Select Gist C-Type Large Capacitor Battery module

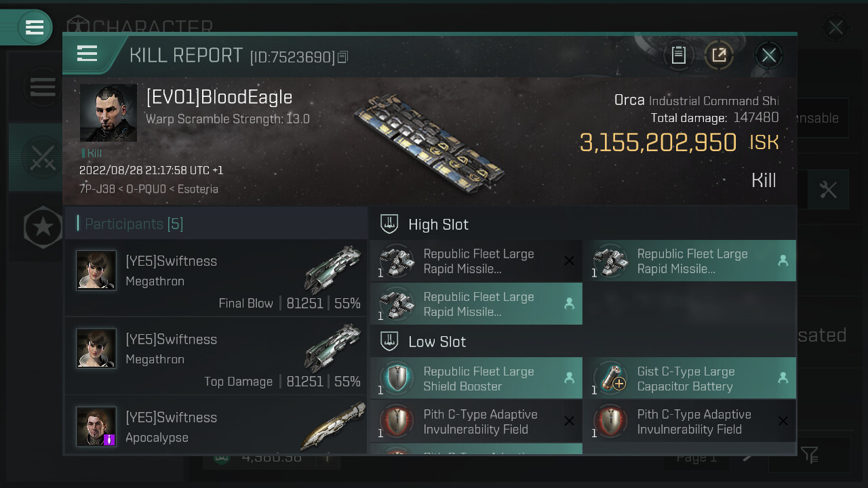click(x=689, y=379)
